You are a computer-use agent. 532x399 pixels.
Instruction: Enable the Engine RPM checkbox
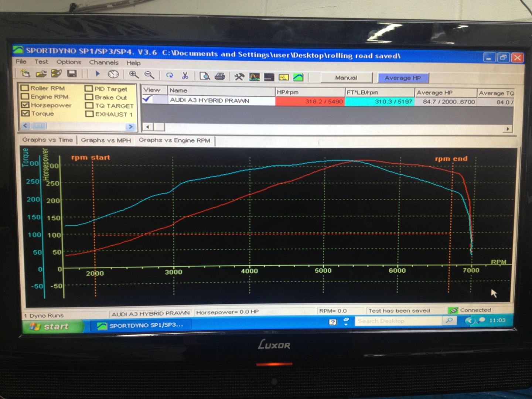point(25,96)
